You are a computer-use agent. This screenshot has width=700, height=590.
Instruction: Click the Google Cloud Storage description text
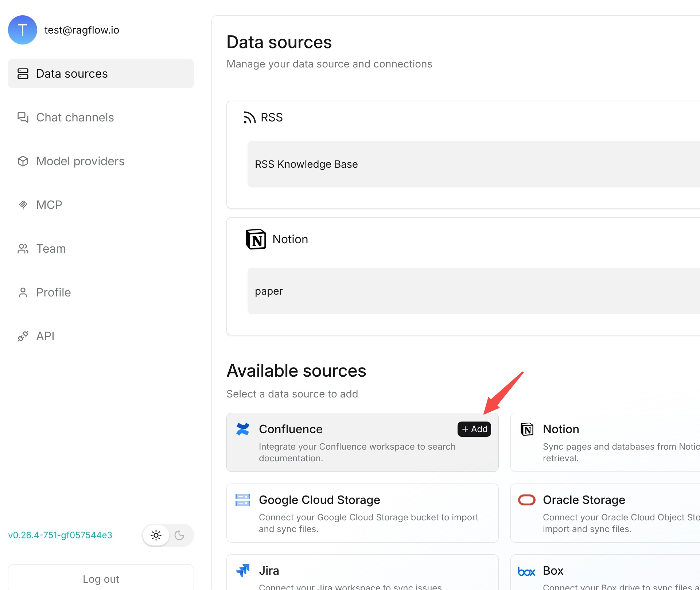(x=369, y=523)
